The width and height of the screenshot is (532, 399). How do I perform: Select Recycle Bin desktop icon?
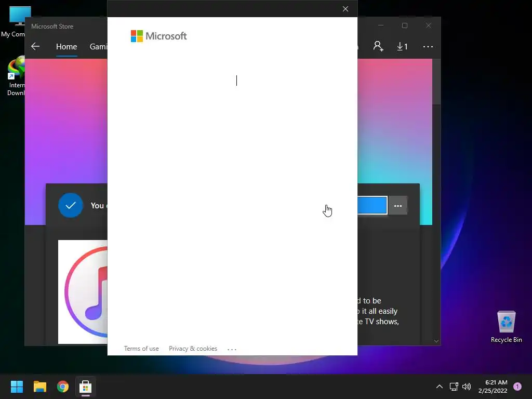[x=506, y=326]
